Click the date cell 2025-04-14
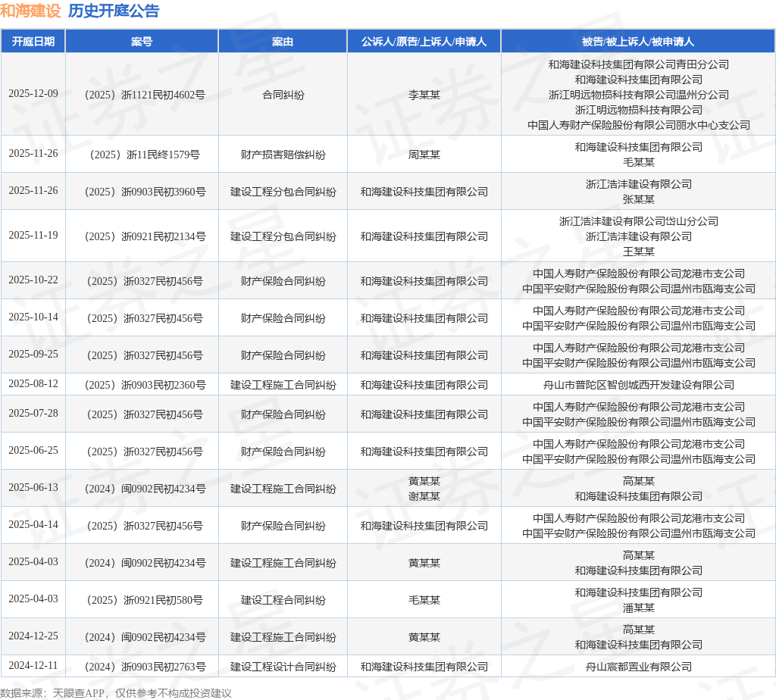Screen dimensions: 776x700 click(x=33, y=524)
